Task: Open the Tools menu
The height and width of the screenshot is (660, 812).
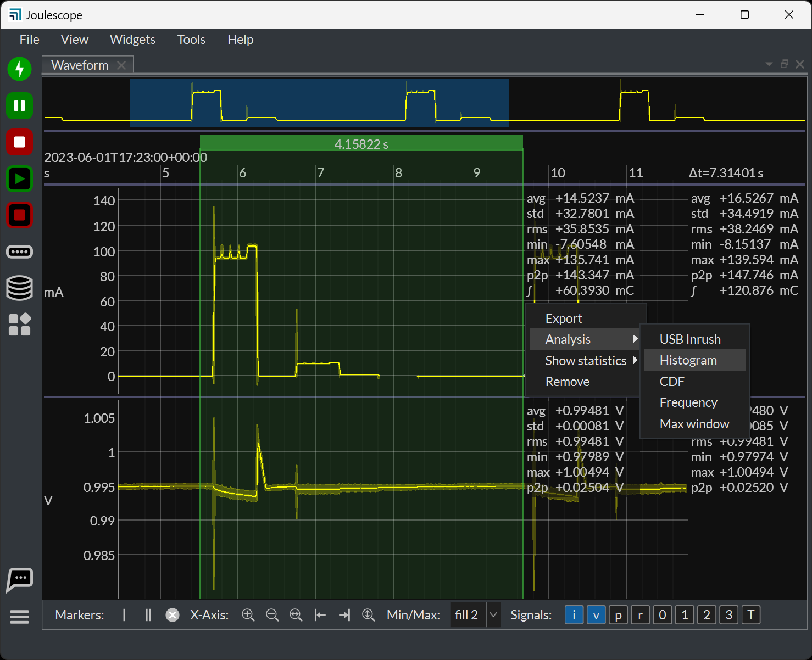Action: [x=191, y=40]
